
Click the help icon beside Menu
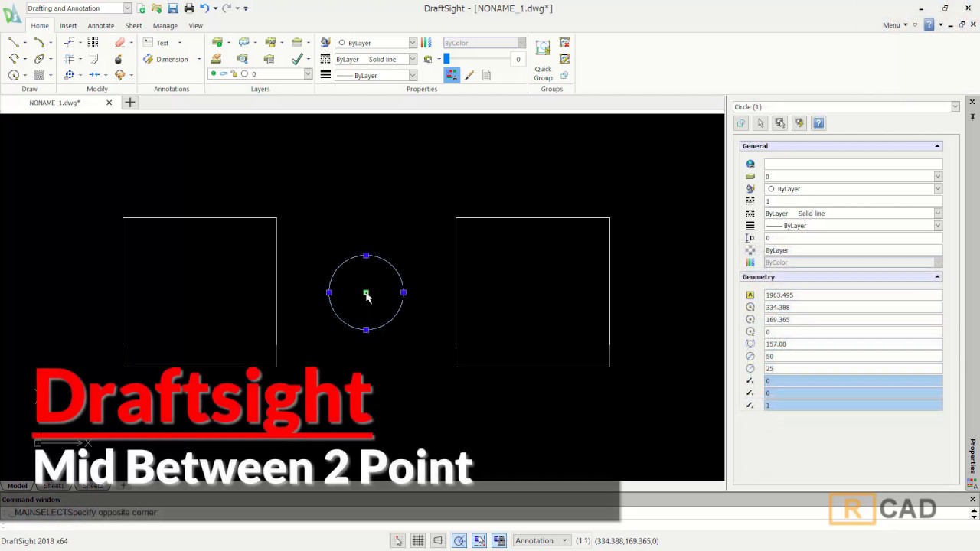pyautogui.click(x=929, y=24)
